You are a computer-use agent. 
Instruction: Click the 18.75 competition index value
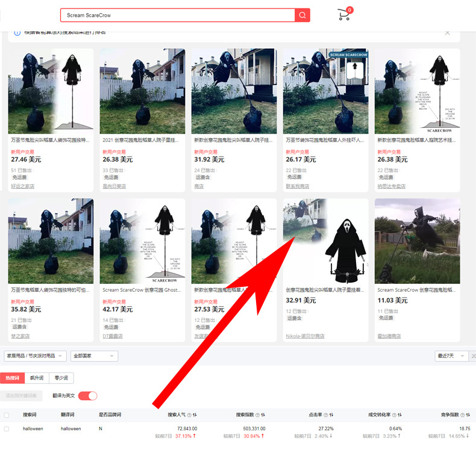(465, 428)
